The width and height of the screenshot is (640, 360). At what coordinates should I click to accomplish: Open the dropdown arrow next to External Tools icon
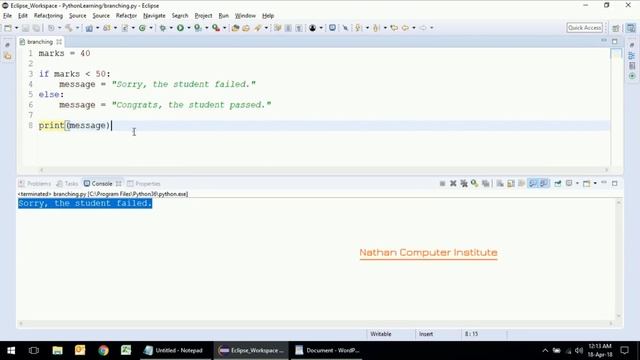click(224, 28)
